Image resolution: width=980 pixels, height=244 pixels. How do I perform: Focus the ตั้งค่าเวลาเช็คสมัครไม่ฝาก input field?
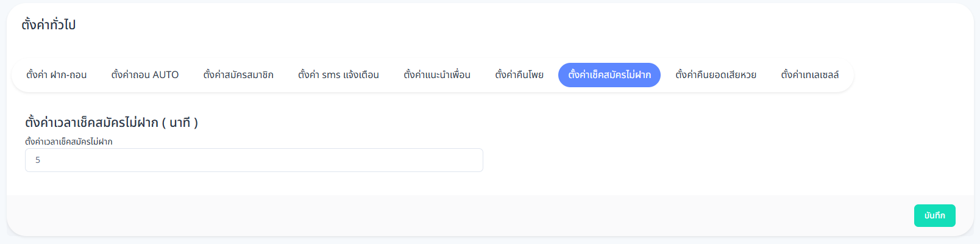[x=254, y=160]
